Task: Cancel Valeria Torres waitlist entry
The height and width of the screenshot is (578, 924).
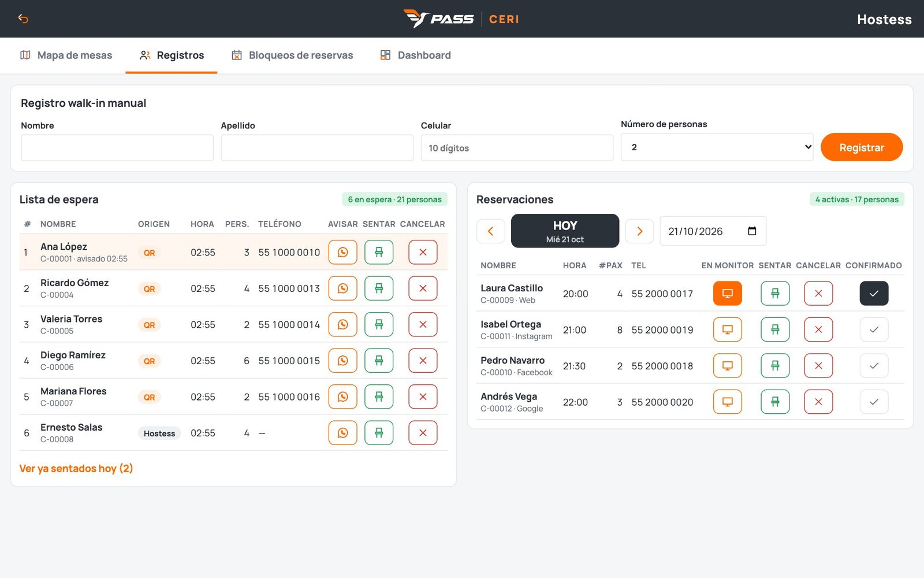Action: click(423, 325)
